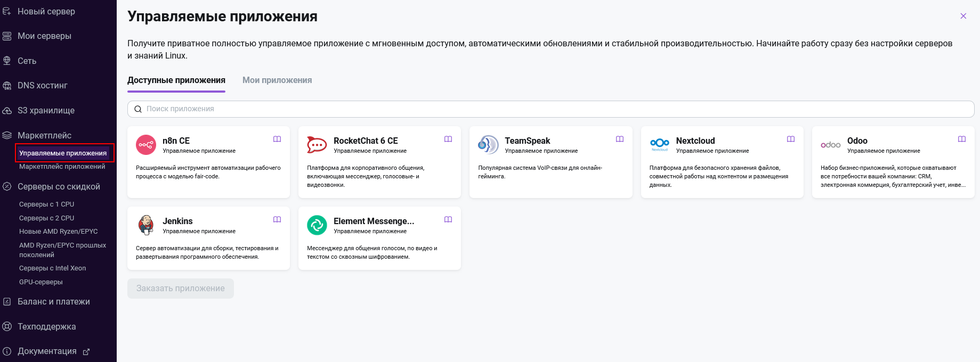Click the Маркетплейс layers icon

(x=7, y=135)
